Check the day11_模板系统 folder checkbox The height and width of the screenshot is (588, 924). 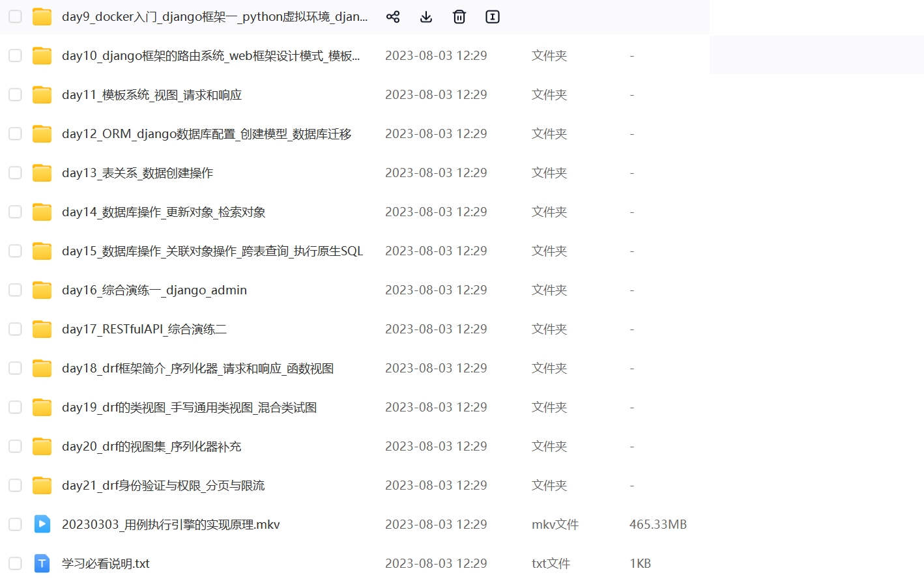tap(15, 94)
